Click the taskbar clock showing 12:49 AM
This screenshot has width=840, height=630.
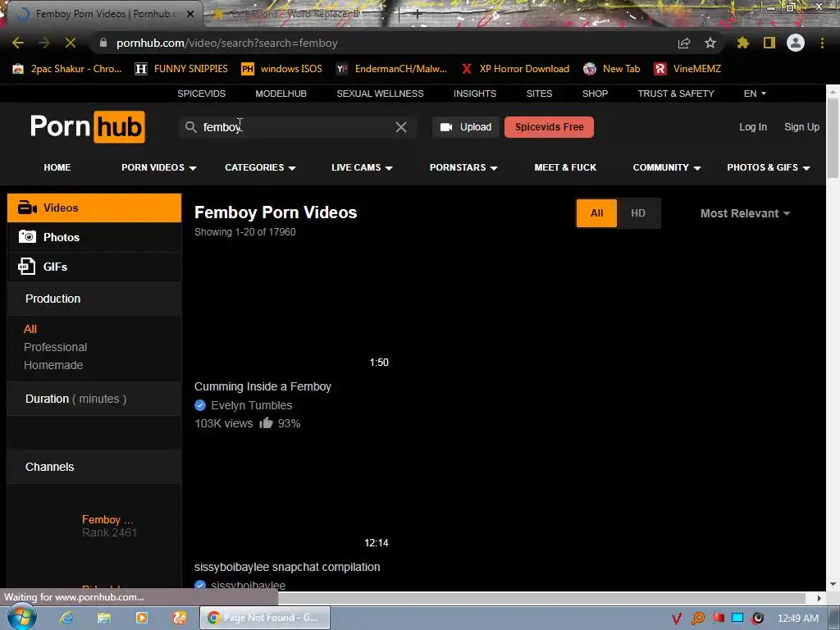tap(797, 619)
